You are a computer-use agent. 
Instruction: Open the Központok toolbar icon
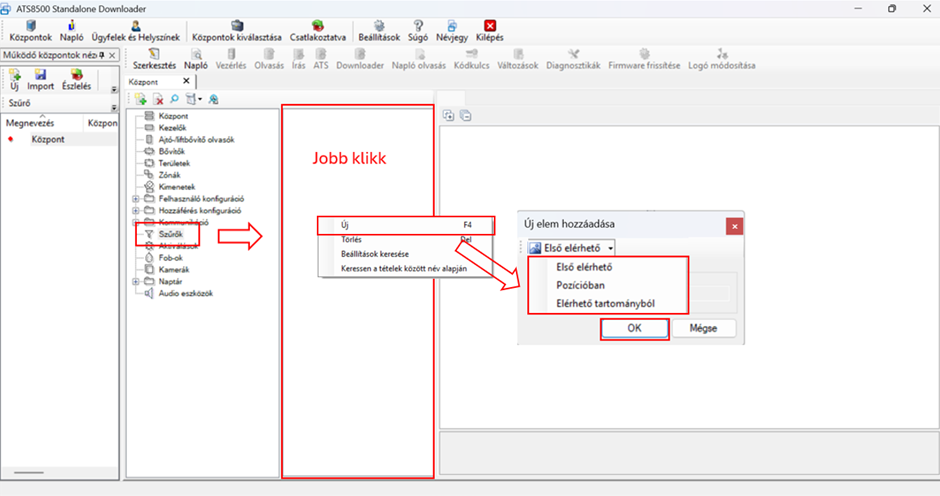click(x=30, y=25)
